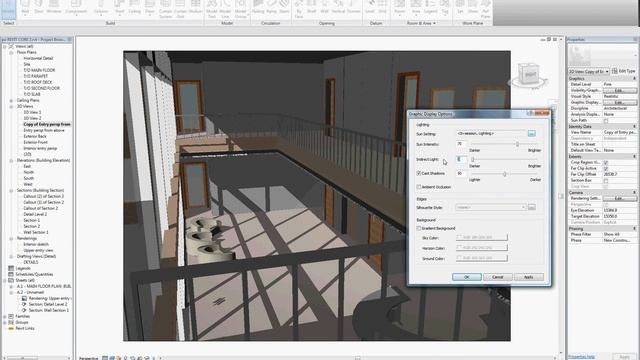
Task: Select the Column tool in the ribbon
Action: 101,8
